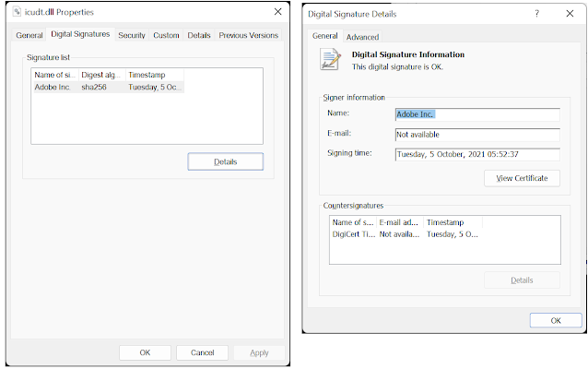This screenshot has height=369, width=588.
Task: Click Not availa... cell in Countersignatures list
Action: (x=399, y=234)
